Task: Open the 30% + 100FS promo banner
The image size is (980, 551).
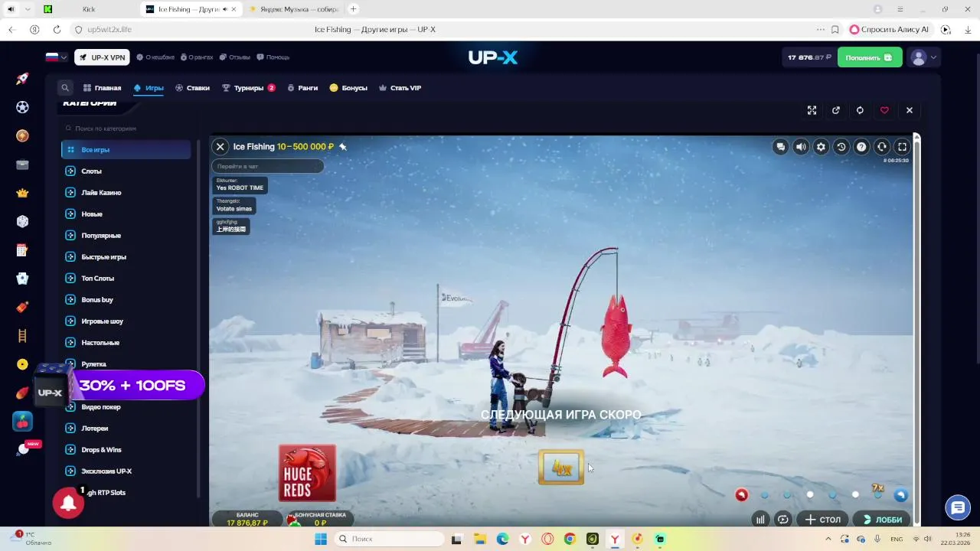Action: point(119,385)
